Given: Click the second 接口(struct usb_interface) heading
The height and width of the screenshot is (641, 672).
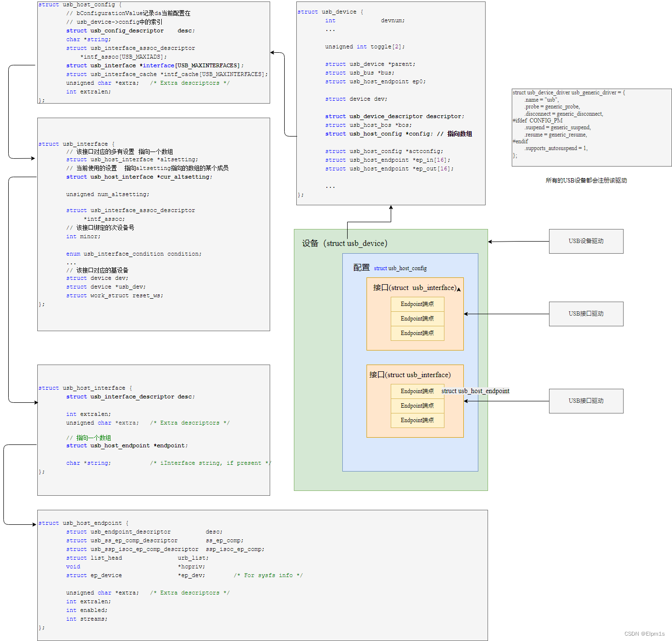Looking at the screenshot, I should click(410, 375).
